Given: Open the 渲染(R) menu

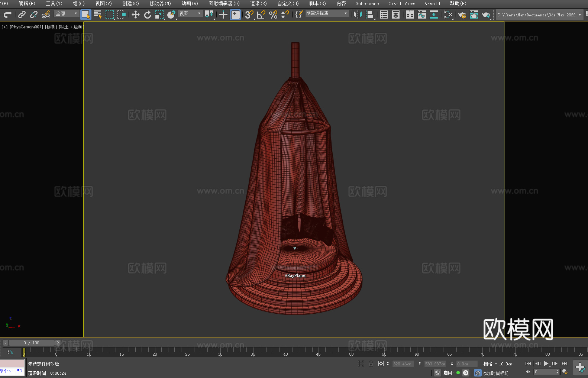Looking at the screenshot, I should pos(258,3).
